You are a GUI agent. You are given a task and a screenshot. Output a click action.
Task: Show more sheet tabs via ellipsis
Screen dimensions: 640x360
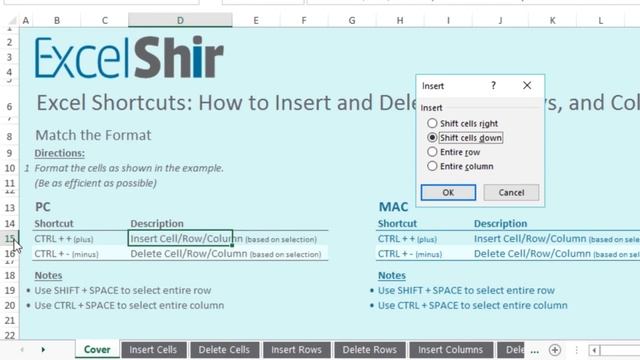[x=535, y=351]
